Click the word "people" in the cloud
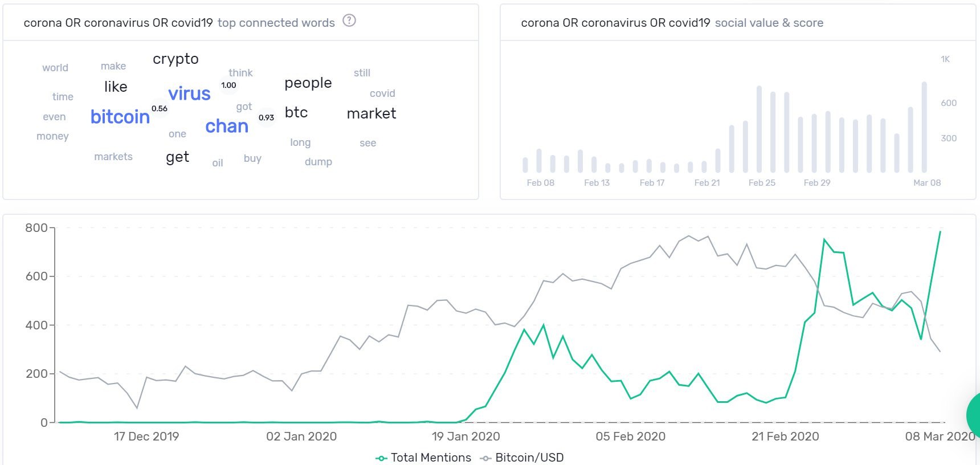The image size is (980, 465). 308,83
